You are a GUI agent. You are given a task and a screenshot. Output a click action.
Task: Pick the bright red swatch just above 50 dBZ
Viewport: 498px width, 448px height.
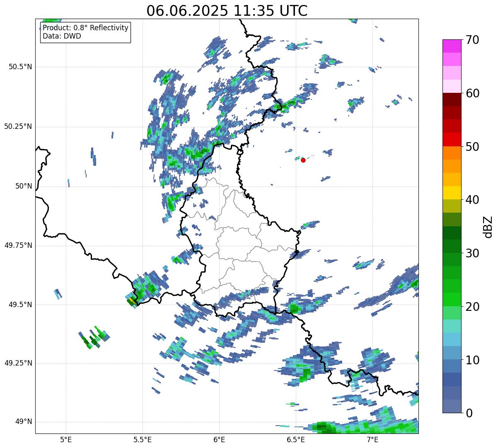452,139
